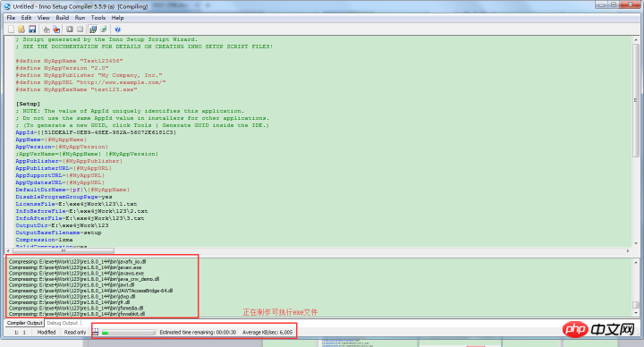
Task: Save the script using the floppy icon
Action: tap(32, 30)
